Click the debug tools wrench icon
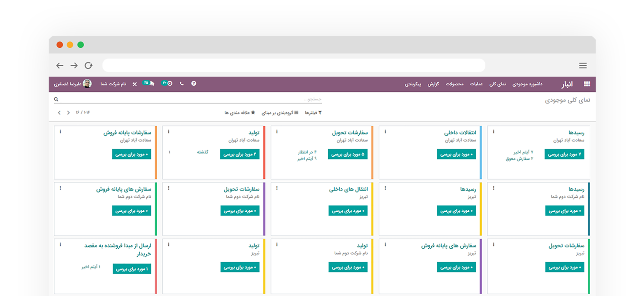The image size is (644, 296). point(135,84)
